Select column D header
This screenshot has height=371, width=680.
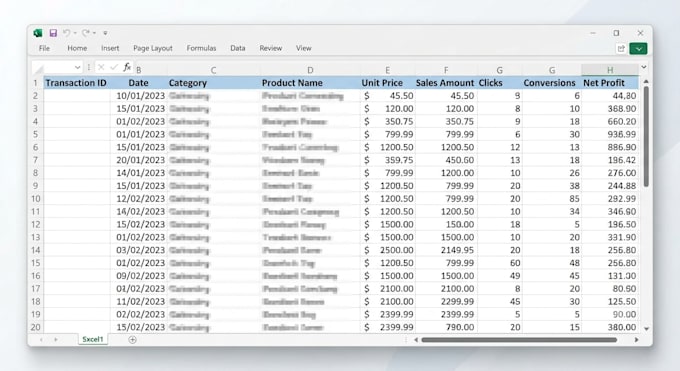[310, 70]
